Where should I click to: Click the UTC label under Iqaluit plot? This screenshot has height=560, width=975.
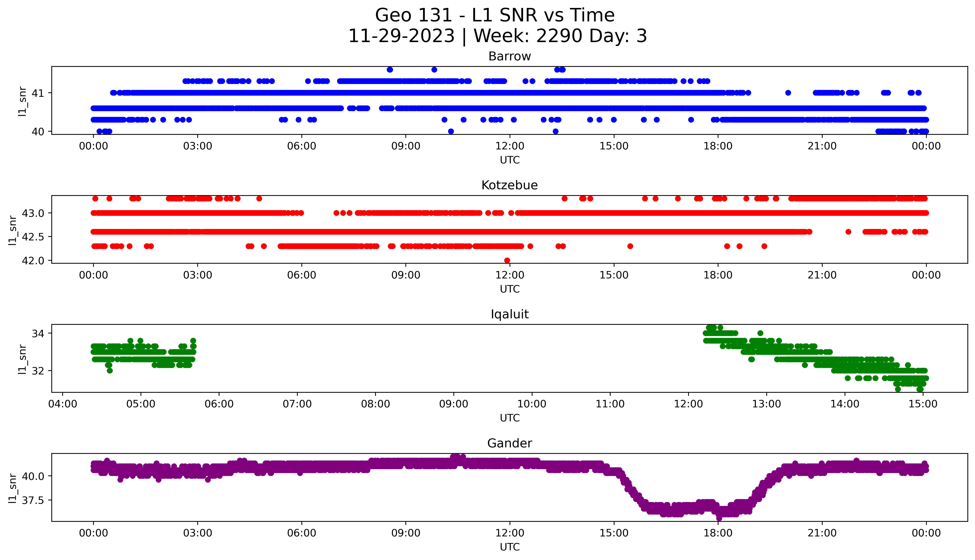(510, 418)
